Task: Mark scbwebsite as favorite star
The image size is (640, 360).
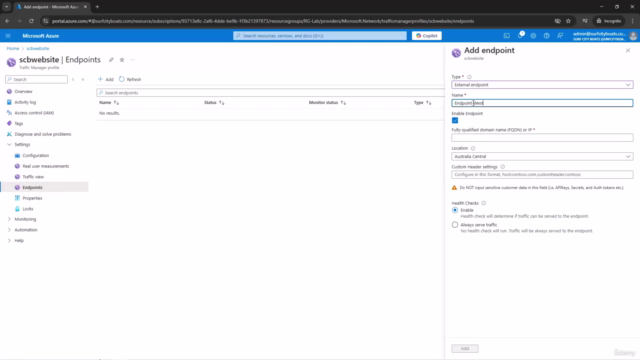Action: pos(122,60)
